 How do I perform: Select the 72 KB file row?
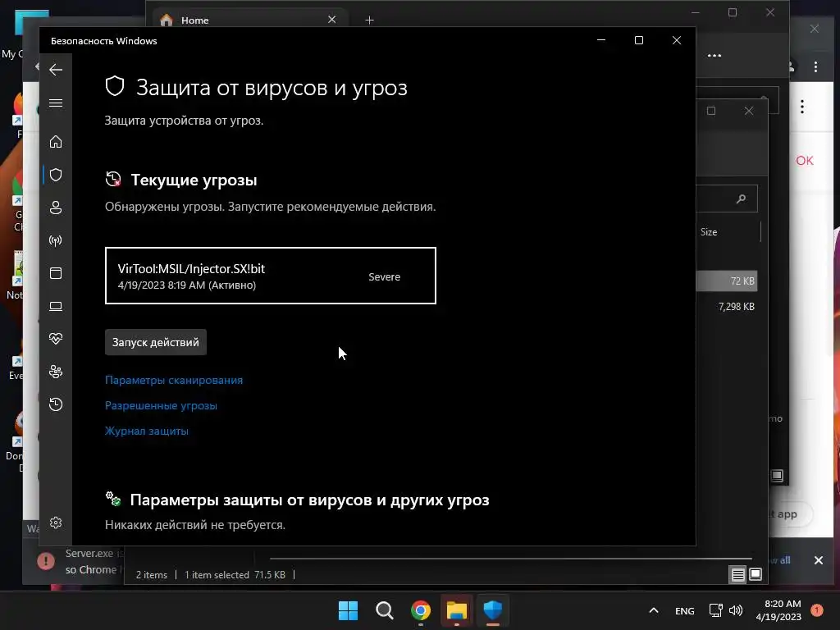pyautogui.click(x=727, y=281)
